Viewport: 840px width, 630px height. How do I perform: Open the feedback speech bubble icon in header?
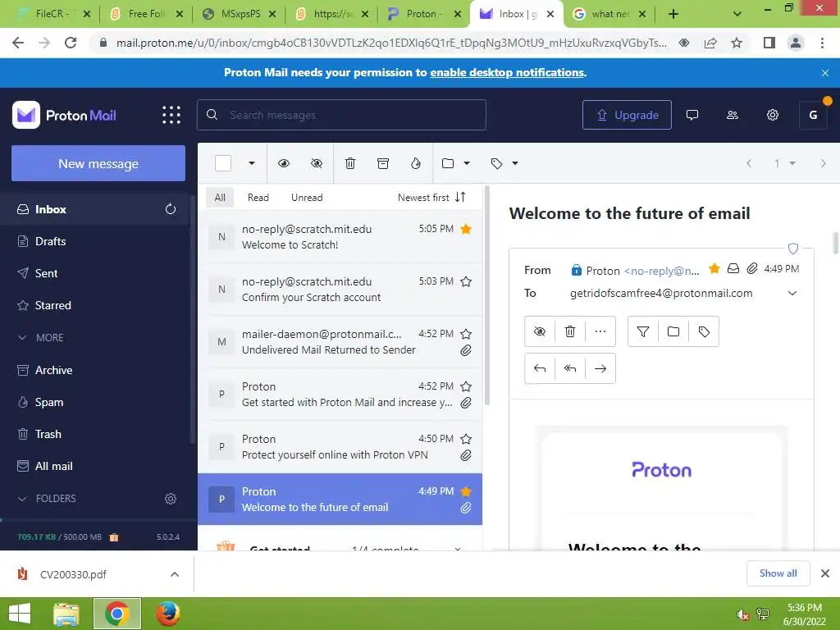point(692,115)
